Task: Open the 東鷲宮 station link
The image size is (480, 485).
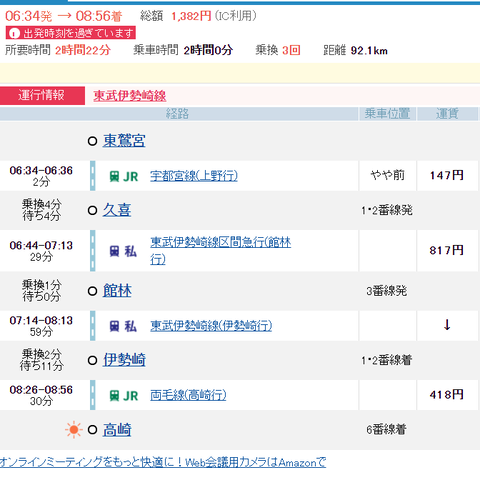Action: pos(124,141)
